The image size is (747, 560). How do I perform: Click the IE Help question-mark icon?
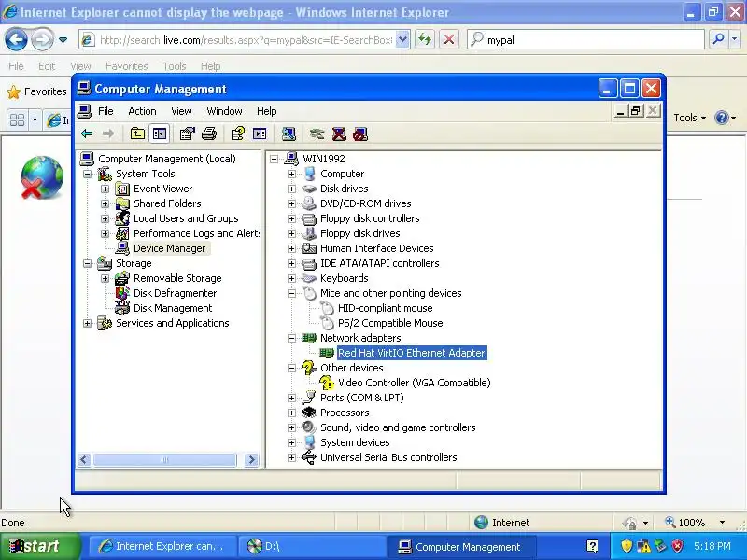click(x=721, y=118)
